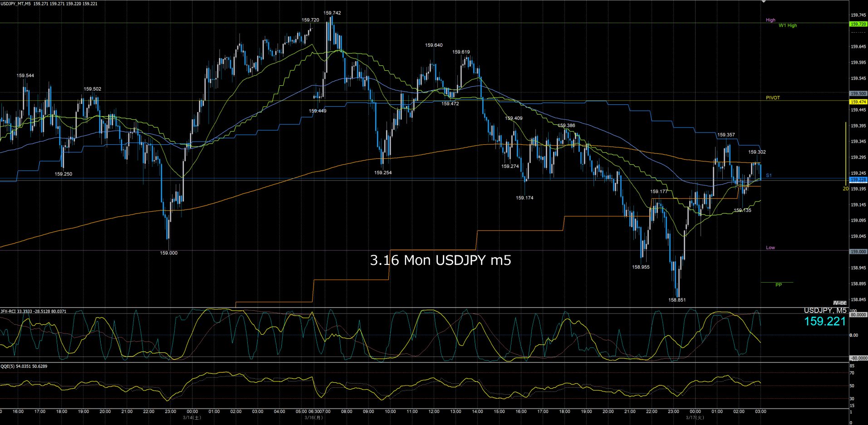The width and height of the screenshot is (868, 425).
Task: Click the 158.851 swing low label
Action: [x=677, y=300]
